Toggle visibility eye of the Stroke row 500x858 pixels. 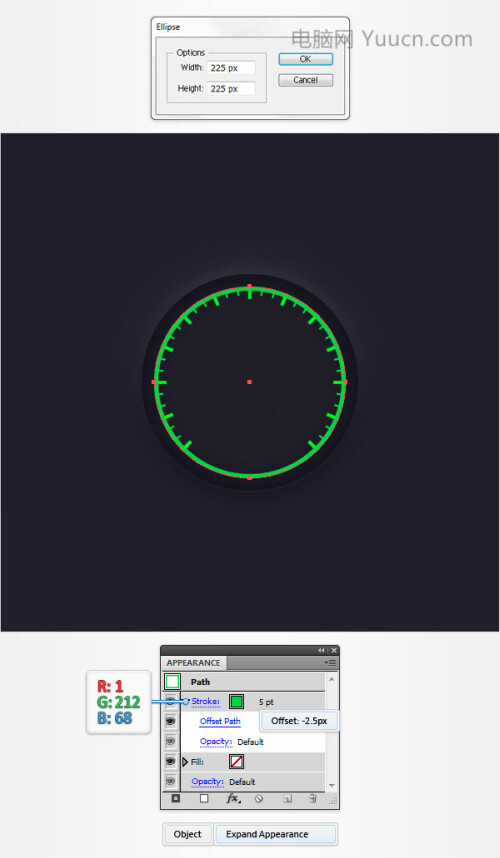click(171, 701)
